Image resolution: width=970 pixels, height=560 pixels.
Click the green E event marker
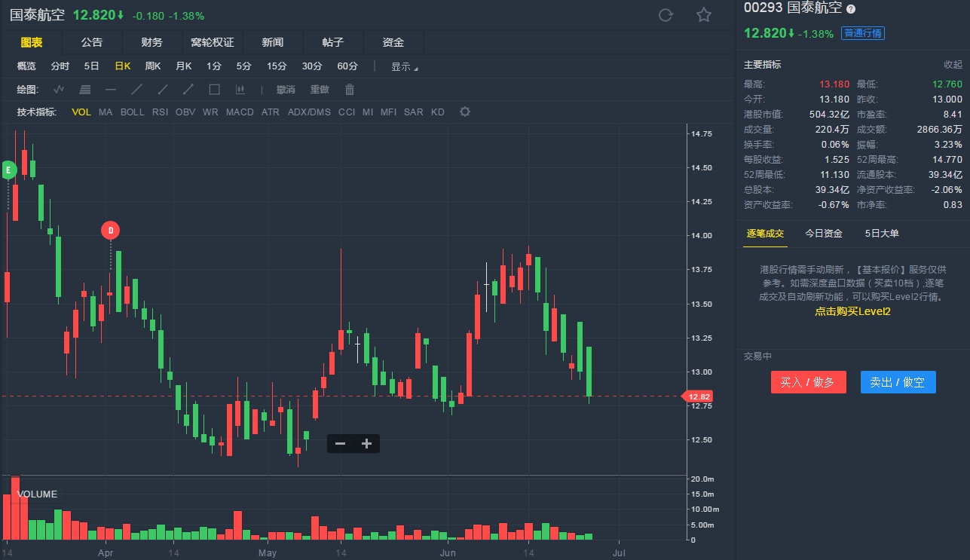[x=9, y=170]
